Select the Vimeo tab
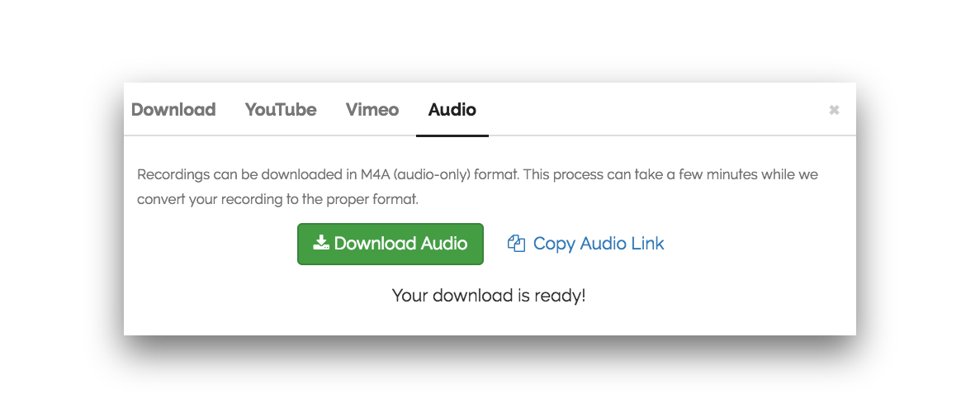Viewport: 980px width, 418px height. [372, 110]
